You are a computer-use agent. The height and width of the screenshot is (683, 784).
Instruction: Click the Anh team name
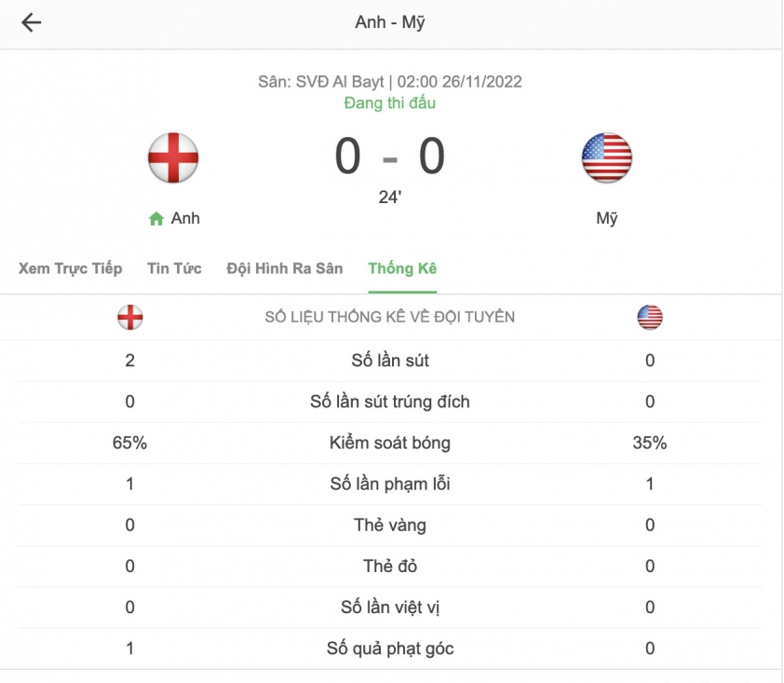pos(185,218)
